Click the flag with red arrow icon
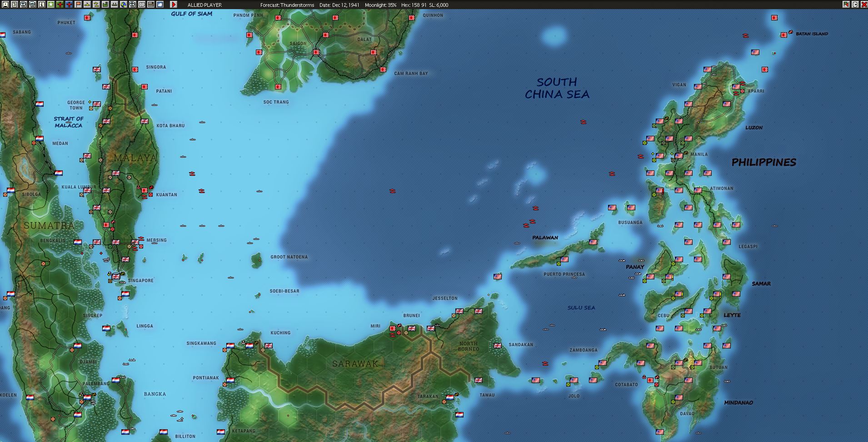Screen dimensions: 868x442 pos(846,5)
